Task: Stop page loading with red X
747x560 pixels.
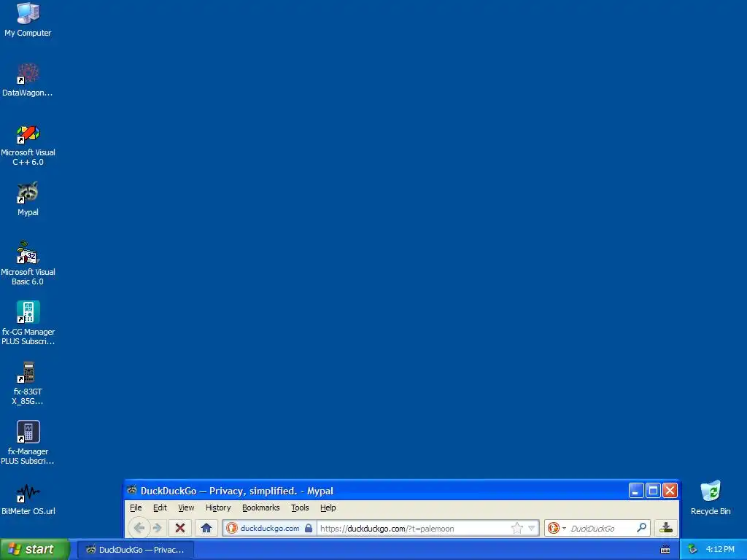Action: click(x=180, y=528)
